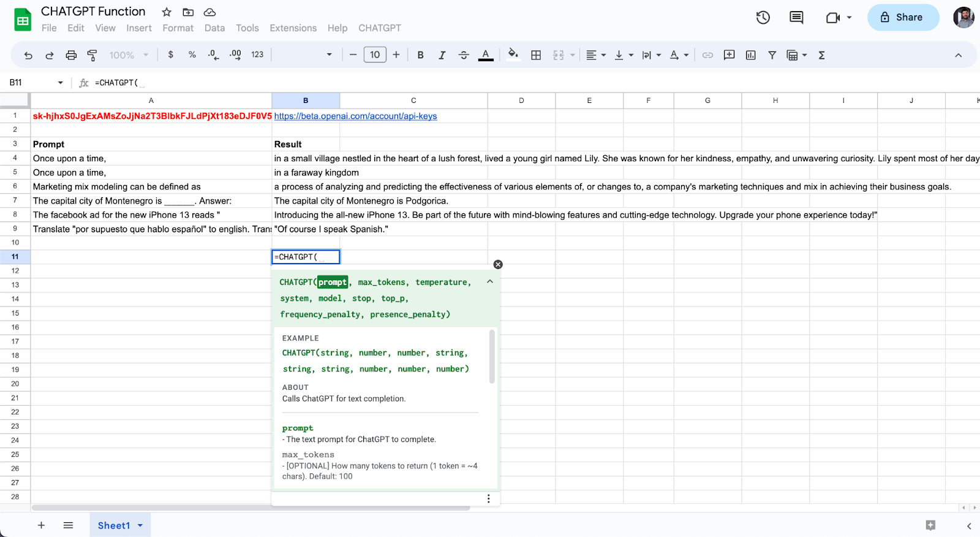This screenshot has height=537, width=980.
Task: Increase font size with plus button
Action: point(396,55)
